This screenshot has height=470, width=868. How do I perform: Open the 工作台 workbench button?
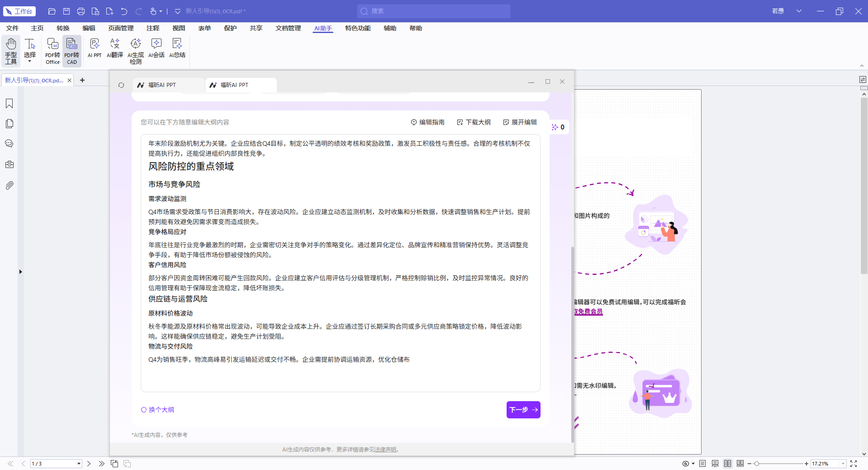coord(19,11)
